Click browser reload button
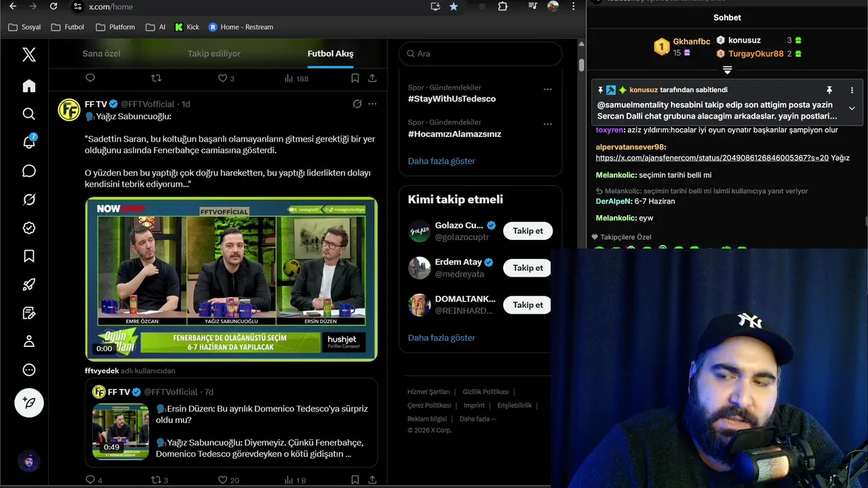The image size is (868, 488). pyautogui.click(x=54, y=6)
